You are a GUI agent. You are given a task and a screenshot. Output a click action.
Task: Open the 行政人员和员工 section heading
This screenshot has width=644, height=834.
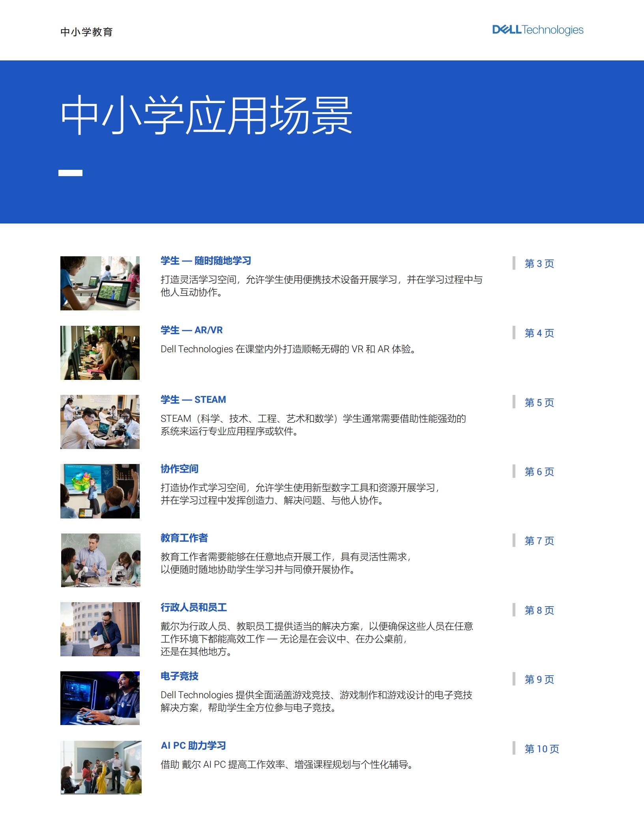(x=193, y=607)
